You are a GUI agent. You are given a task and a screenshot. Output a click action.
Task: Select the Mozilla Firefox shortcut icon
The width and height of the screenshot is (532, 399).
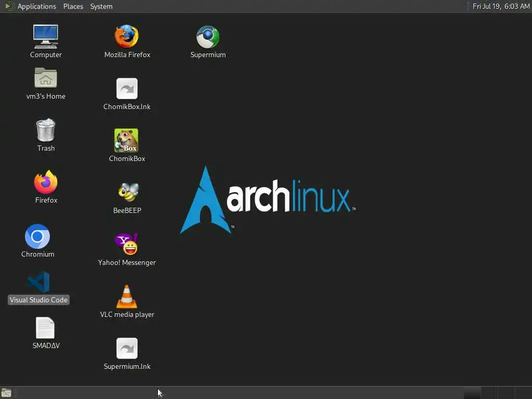[x=127, y=36]
